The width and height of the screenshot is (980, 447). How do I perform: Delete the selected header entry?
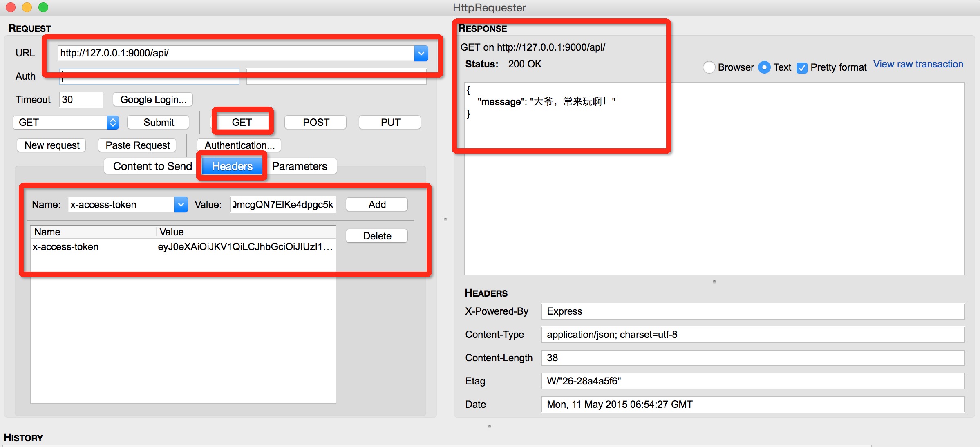point(377,236)
